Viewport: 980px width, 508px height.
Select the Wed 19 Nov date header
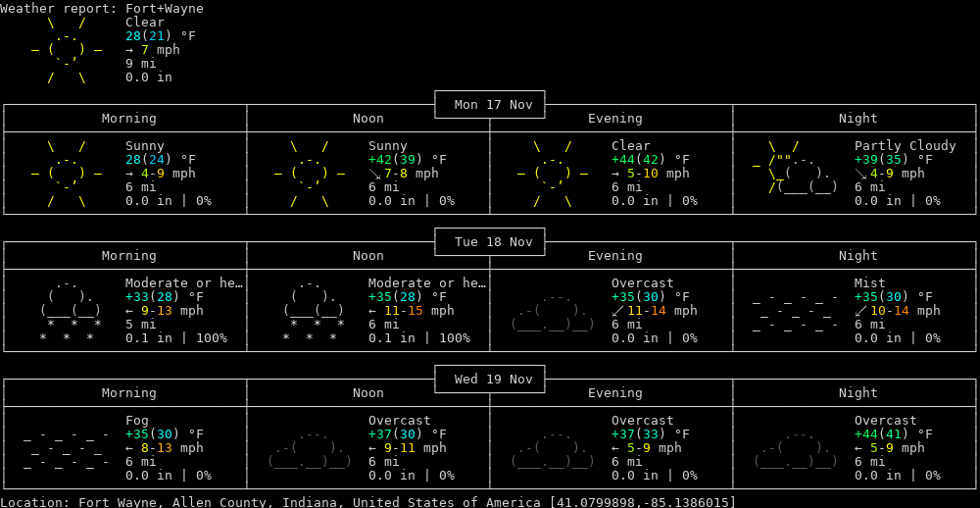[490, 380]
